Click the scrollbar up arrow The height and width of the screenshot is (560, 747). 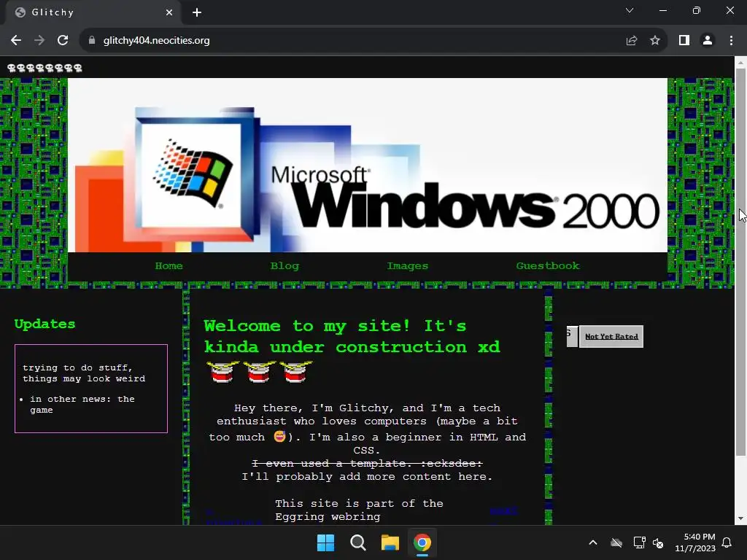pyautogui.click(x=740, y=63)
